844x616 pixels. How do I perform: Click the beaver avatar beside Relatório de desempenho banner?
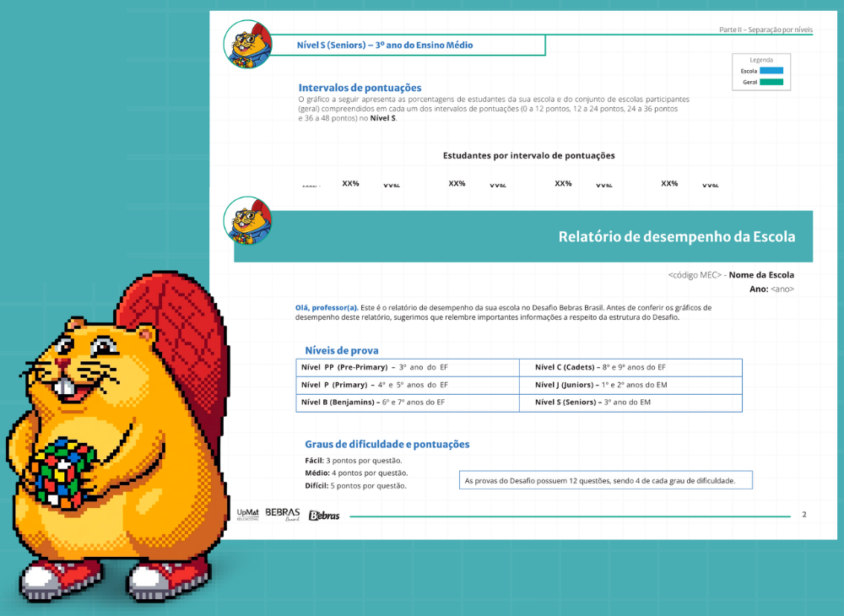(x=247, y=220)
